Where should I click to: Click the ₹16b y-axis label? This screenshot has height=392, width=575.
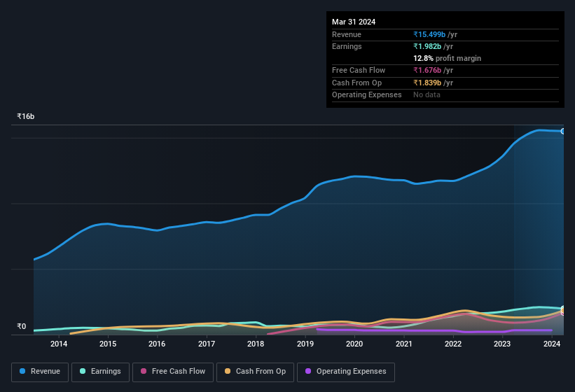pos(26,116)
